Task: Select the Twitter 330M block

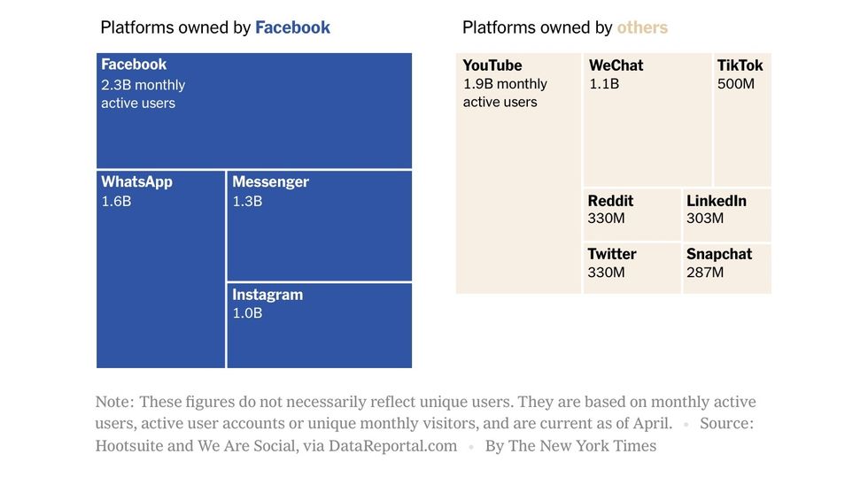Action: click(x=632, y=267)
